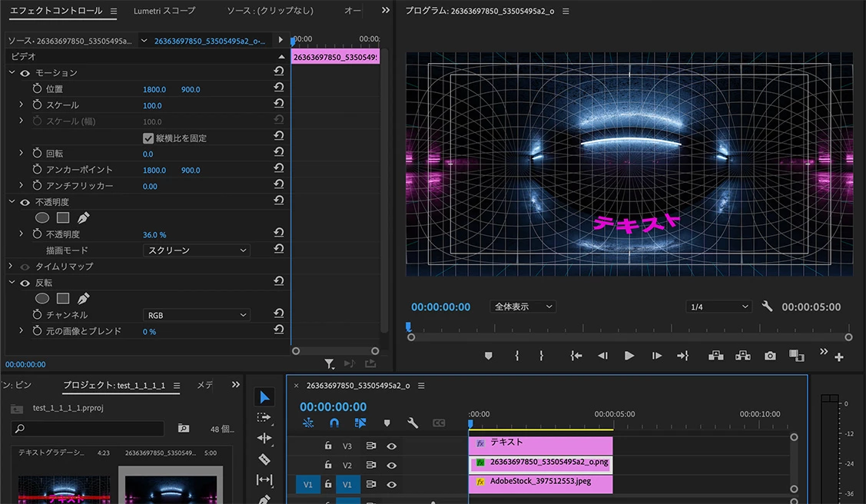Toggle insert sequences as nests icon
This screenshot has height=504, width=866.
coord(308,423)
